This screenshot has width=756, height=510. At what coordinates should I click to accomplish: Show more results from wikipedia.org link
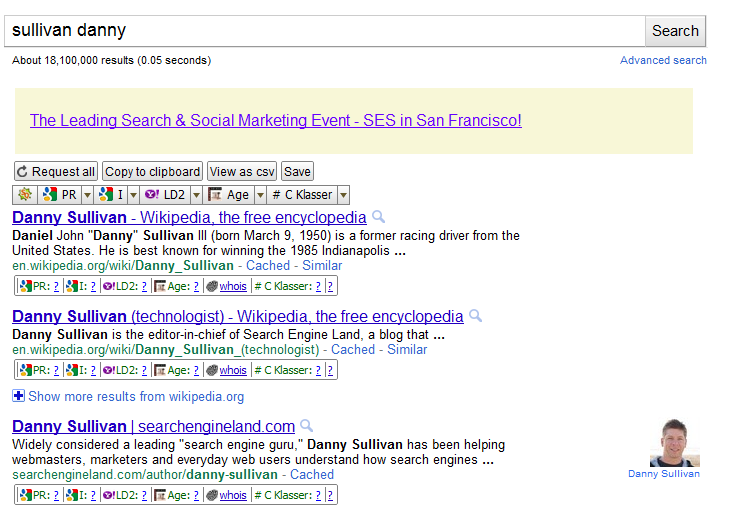136,396
